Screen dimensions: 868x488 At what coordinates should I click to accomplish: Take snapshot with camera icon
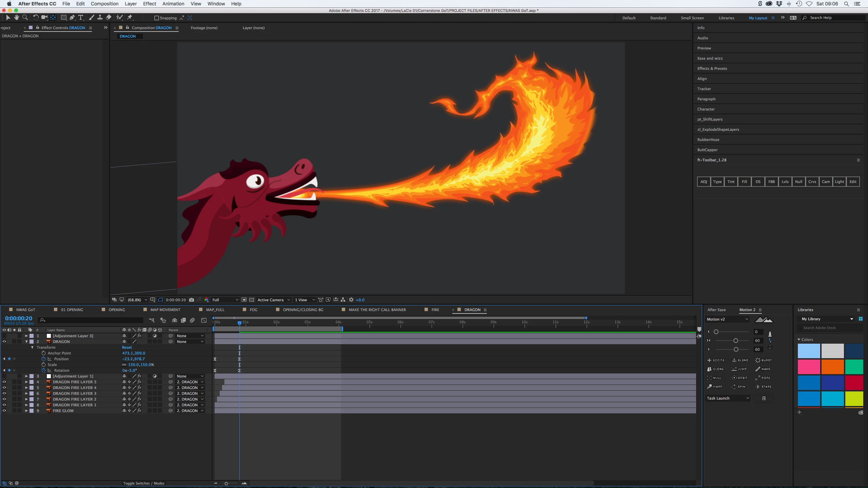point(192,300)
